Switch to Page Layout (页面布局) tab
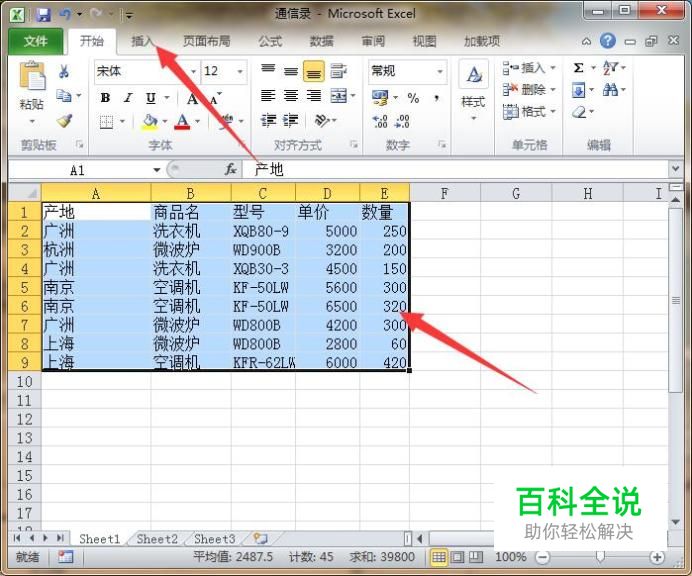This screenshot has width=692, height=576. pyautogui.click(x=207, y=41)
